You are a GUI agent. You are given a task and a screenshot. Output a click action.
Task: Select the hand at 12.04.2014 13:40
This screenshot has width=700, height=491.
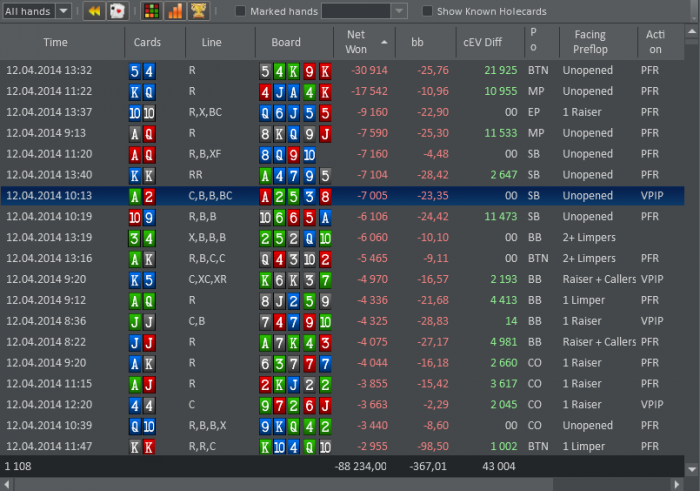pos(342,175)
